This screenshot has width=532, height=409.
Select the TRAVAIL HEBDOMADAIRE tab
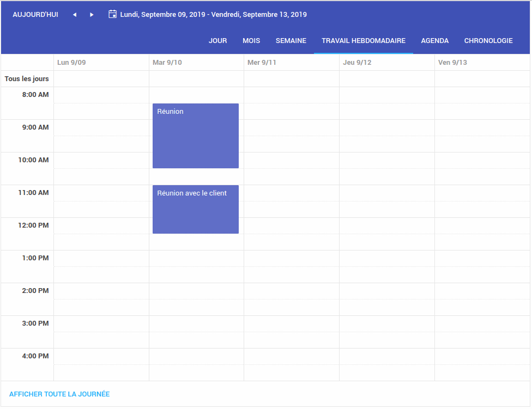point(364,41)
